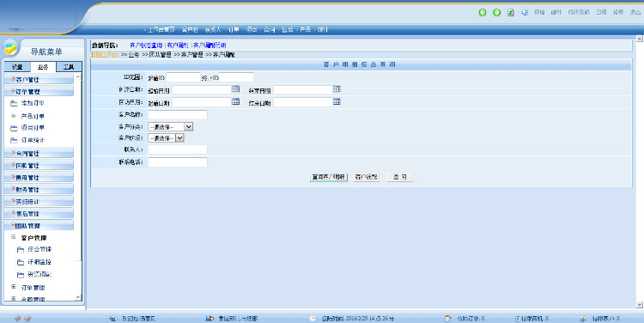Open calendar picker for second row 起始日期
The height and width of the screenshot is (323, 644).
pos(235,101)
